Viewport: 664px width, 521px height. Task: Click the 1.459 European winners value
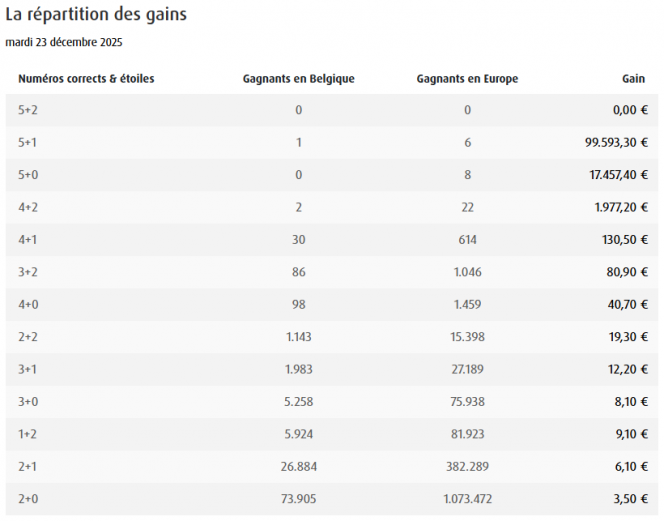tap(467, 304)
